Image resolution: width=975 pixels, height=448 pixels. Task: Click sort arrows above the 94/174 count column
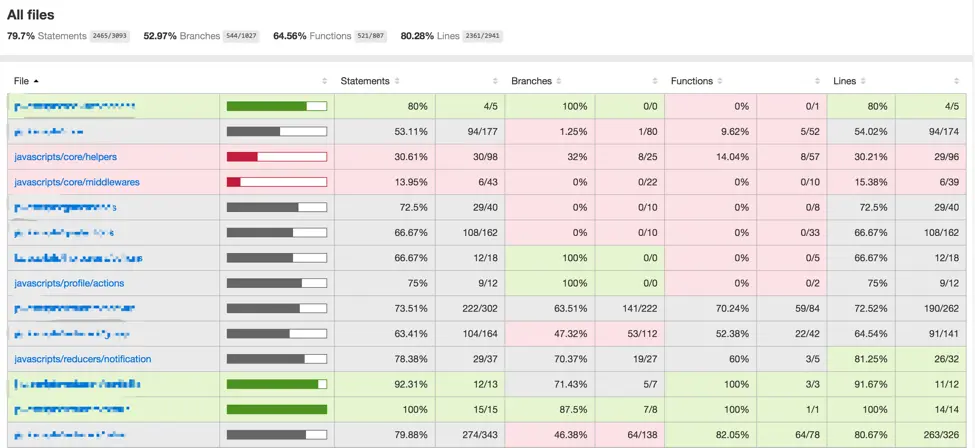pos(956,82)
